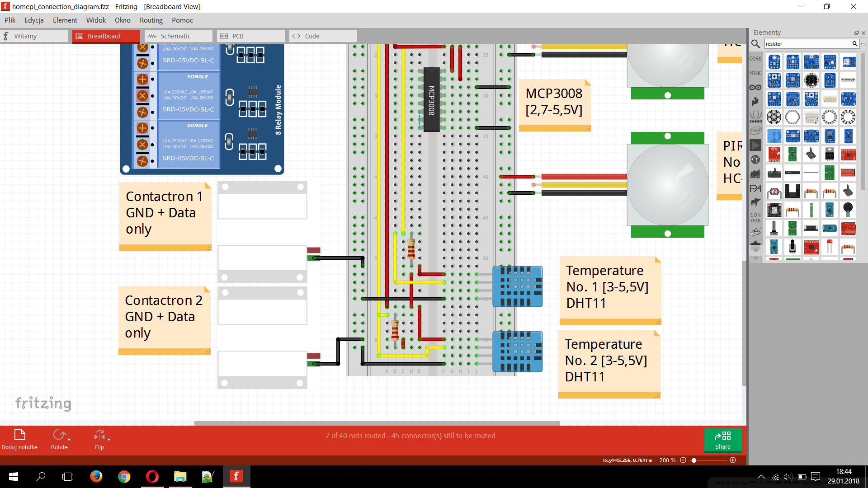Click the Rotate button
Screen dimensions: 868x488
[59, 440]
